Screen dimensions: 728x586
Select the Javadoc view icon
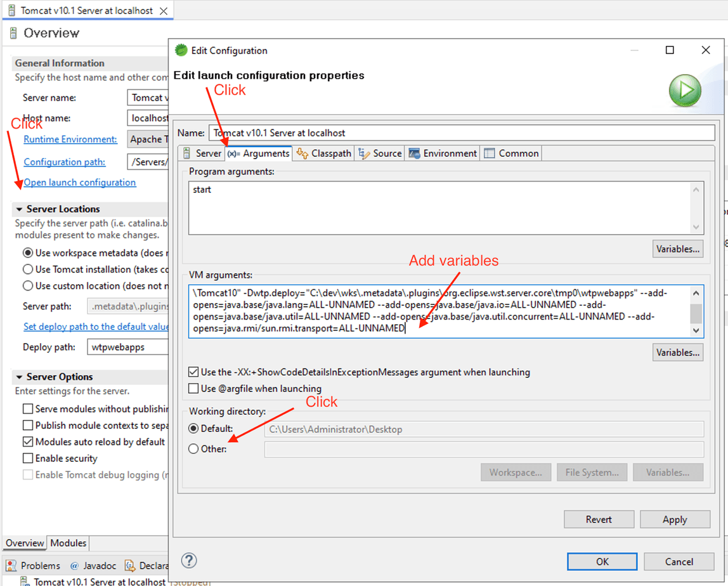(74, 565)
